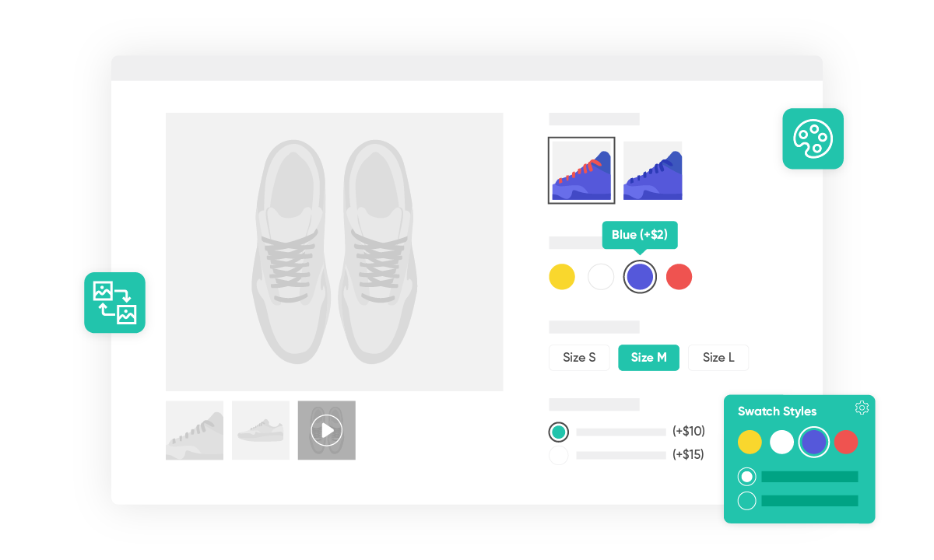Click the image swap icon
Viewport: 934px width, 560px height.
click(114, 303)
